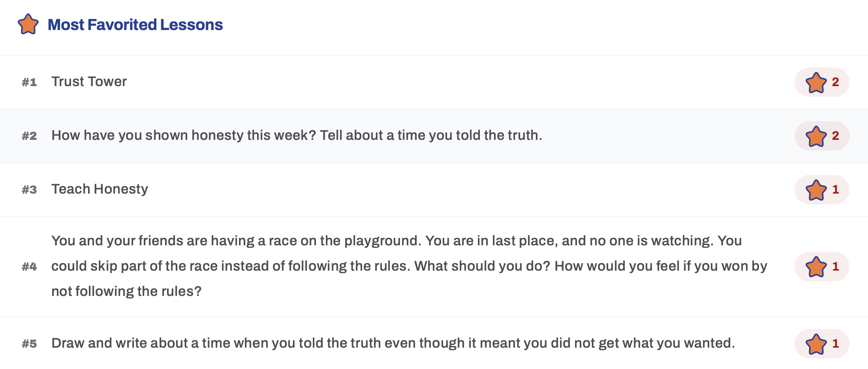Click the #3 rank label
Image resolution: width=868 pixels, height=369 pixels.
29,190
